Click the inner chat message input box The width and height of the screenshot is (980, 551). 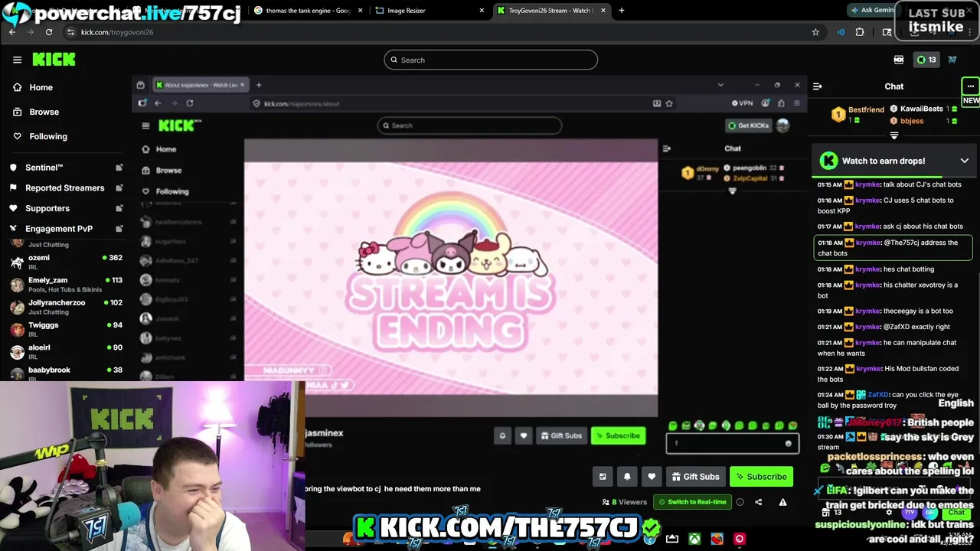[x=733, y=443]
